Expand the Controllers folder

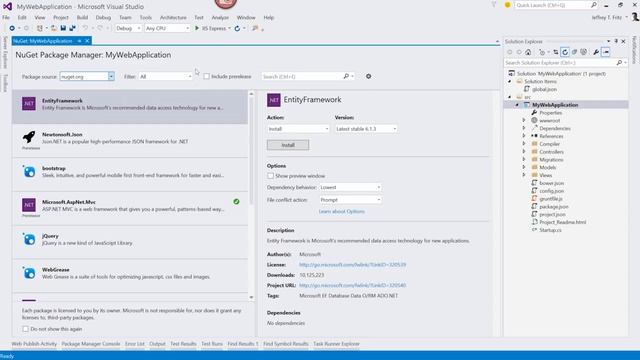tap(524, 152)
